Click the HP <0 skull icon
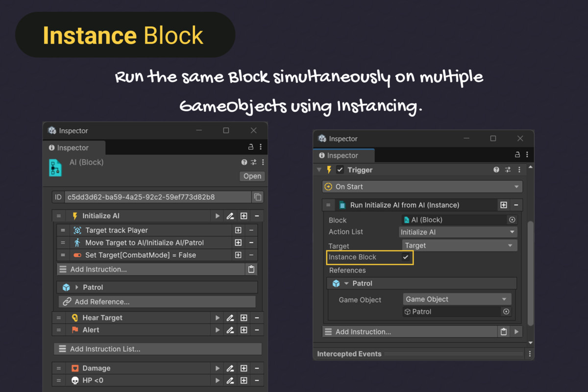Image resolution: width=588 pixels, height=392 pixels. coord(74,380)
